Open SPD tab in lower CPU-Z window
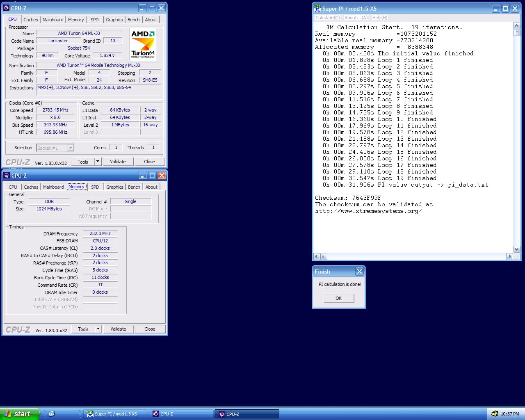Image resolution: width=525 pixels, height=420 pixels. pos(95,187)
